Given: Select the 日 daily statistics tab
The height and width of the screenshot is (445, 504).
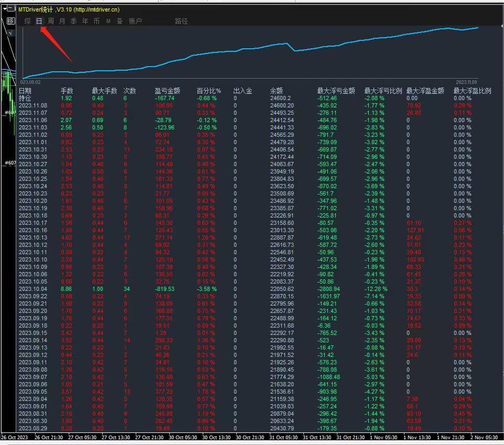Looking at the screenshot, I should pos(39,21).
